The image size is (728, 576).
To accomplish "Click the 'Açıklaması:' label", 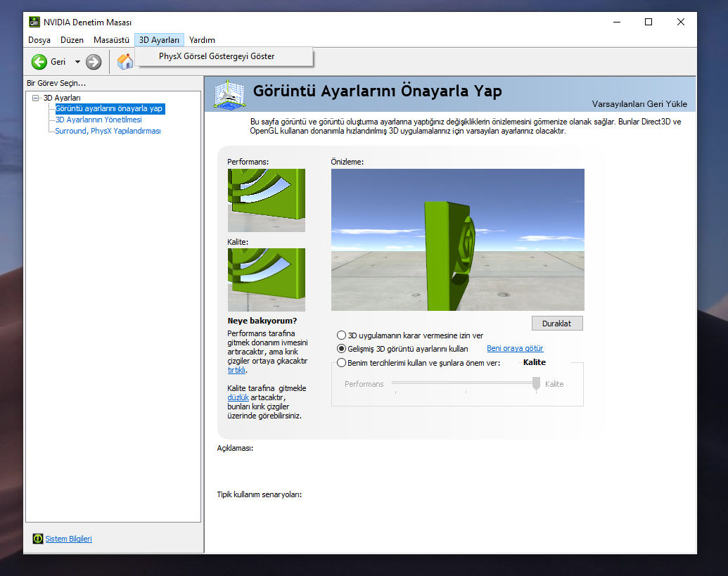I will click(235, 448).
